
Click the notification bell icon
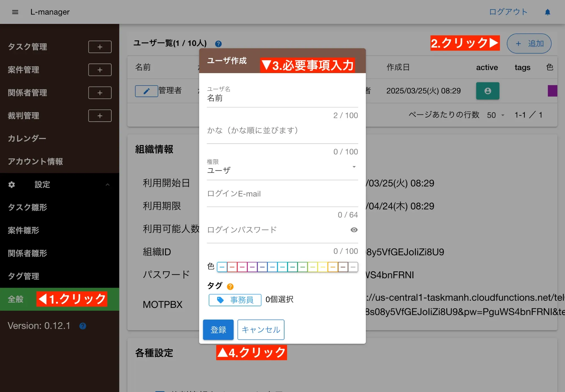pos(547,12)
